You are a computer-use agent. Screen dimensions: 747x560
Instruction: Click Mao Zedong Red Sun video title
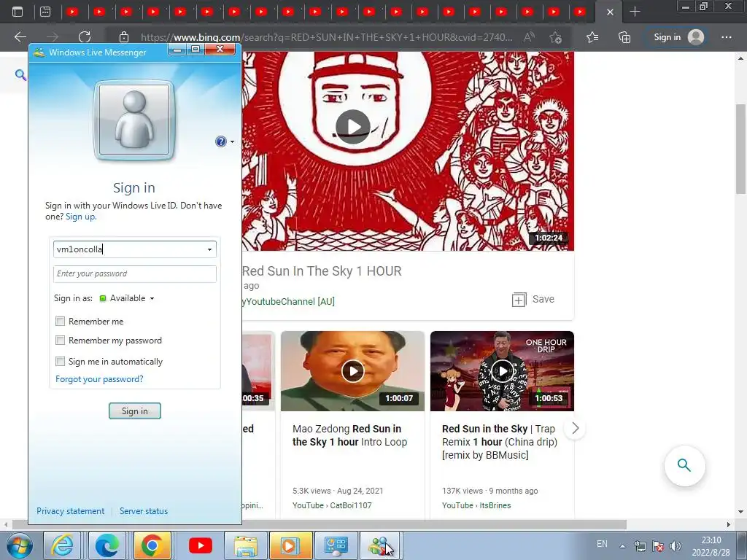click(x=349, y=435)
